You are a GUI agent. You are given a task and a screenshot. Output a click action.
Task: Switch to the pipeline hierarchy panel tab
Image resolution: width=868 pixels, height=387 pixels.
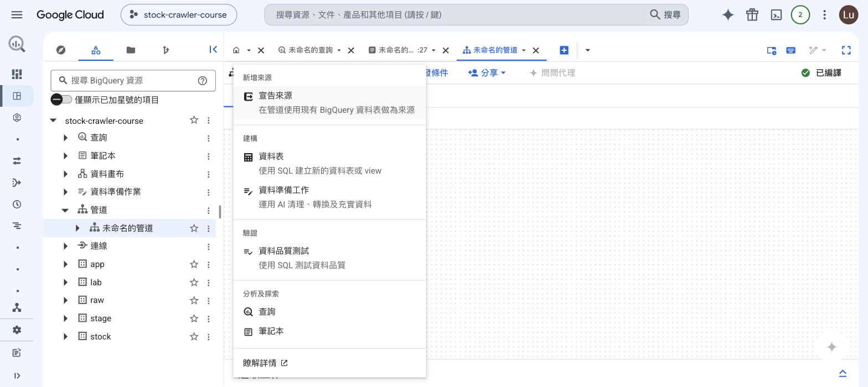(x=96, y=50)
